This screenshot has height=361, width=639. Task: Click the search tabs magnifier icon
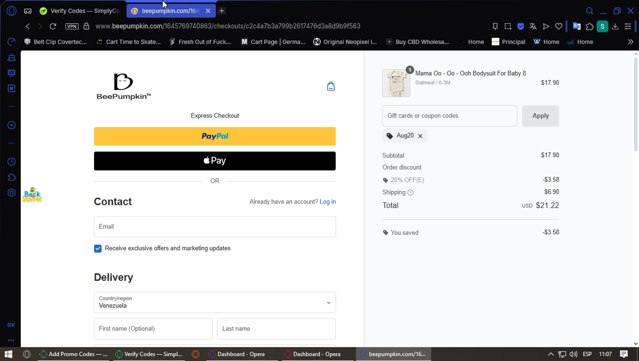click(x=589, y=11)
